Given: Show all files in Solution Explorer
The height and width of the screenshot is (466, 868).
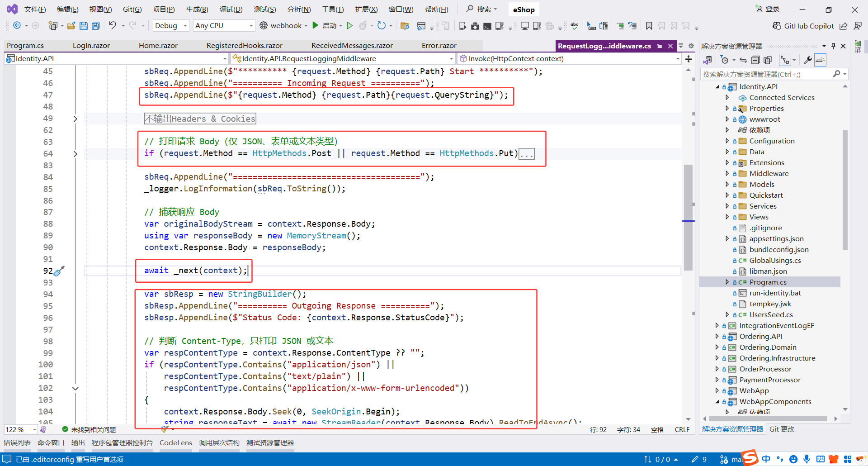Looking at the screenshot, I should pyautogui.click(x=768, y=60).
